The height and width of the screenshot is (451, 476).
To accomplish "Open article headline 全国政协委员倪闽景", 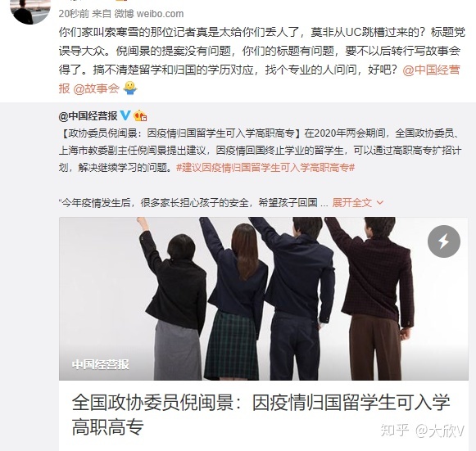I will (x=261, y=415).
